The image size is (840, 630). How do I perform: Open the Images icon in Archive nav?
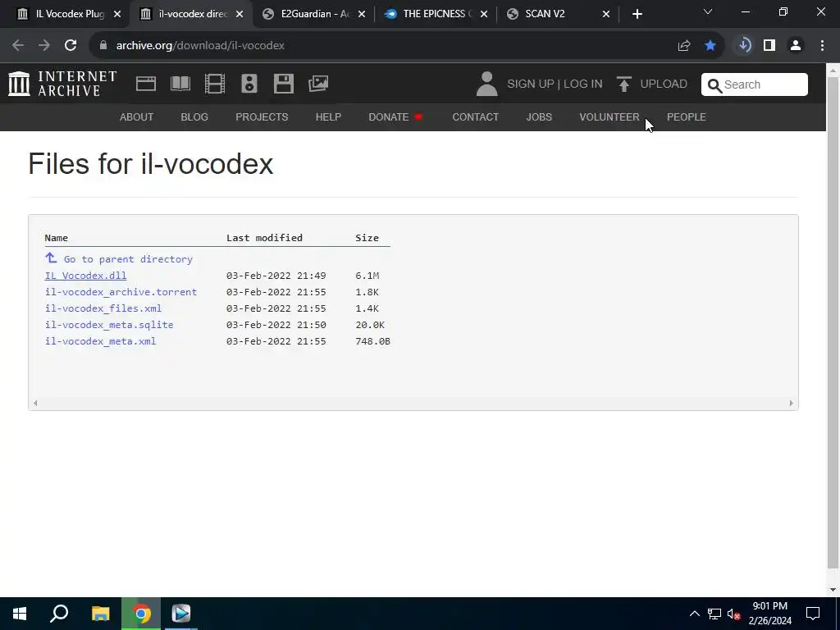[318, 84]
